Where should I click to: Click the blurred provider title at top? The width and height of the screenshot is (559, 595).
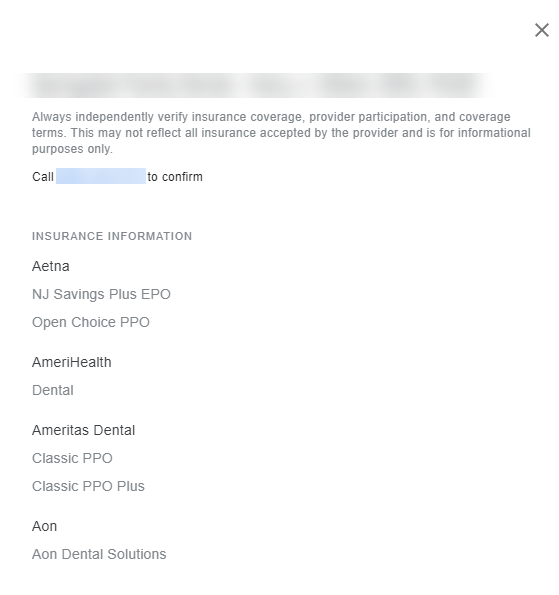coord(254,85)
